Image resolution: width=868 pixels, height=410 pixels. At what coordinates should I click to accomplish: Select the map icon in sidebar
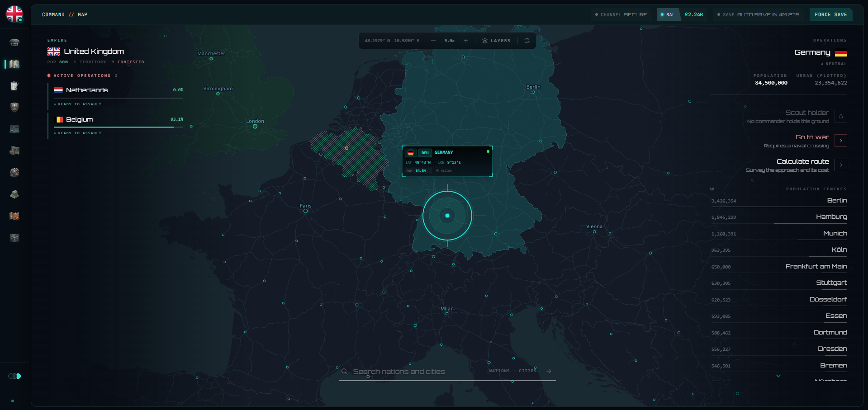click(14, 64)
